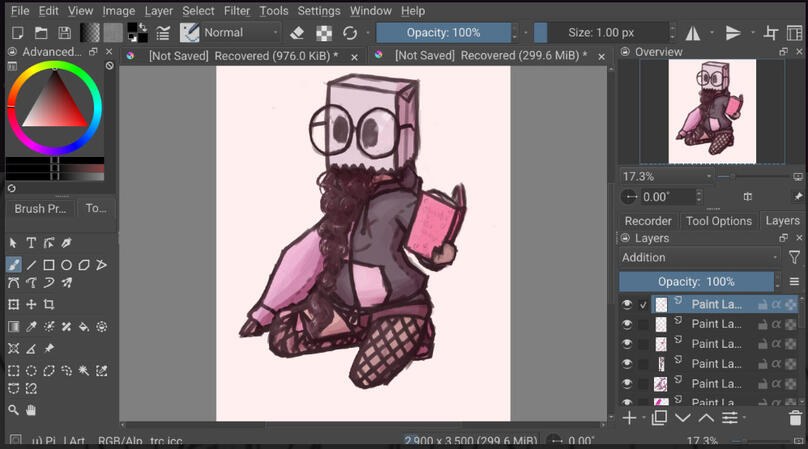The width and height of the screenshot is (808, 449).
Task: Hide the topmost Paint Layer with eye icon
Action: point(627,304)
